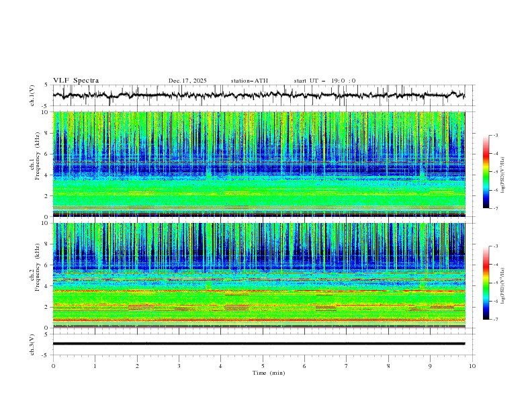
Task: Click the "-4" tick on the lower color bar
Action: (x=495, y=265)
